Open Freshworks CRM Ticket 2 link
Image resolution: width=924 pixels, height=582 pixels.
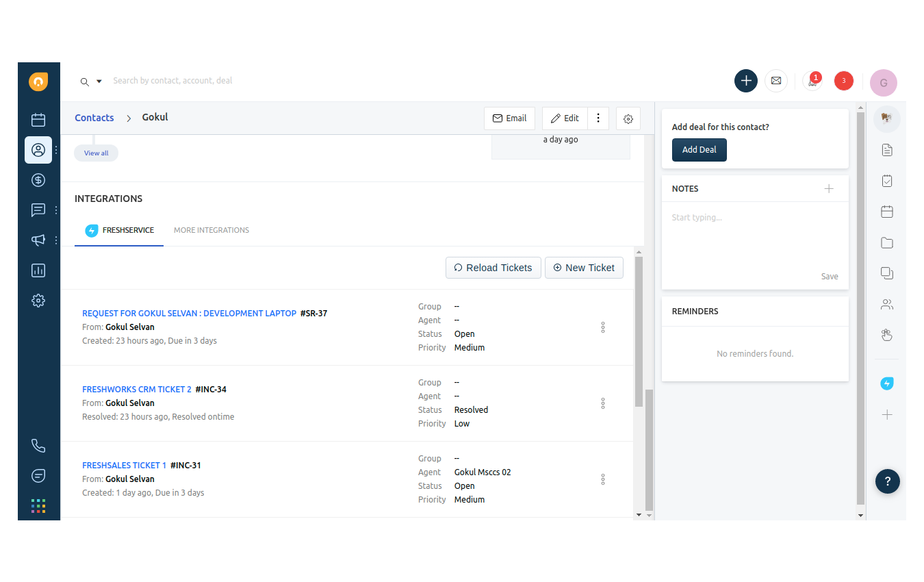pyautogui.click(x=137, y=390)
